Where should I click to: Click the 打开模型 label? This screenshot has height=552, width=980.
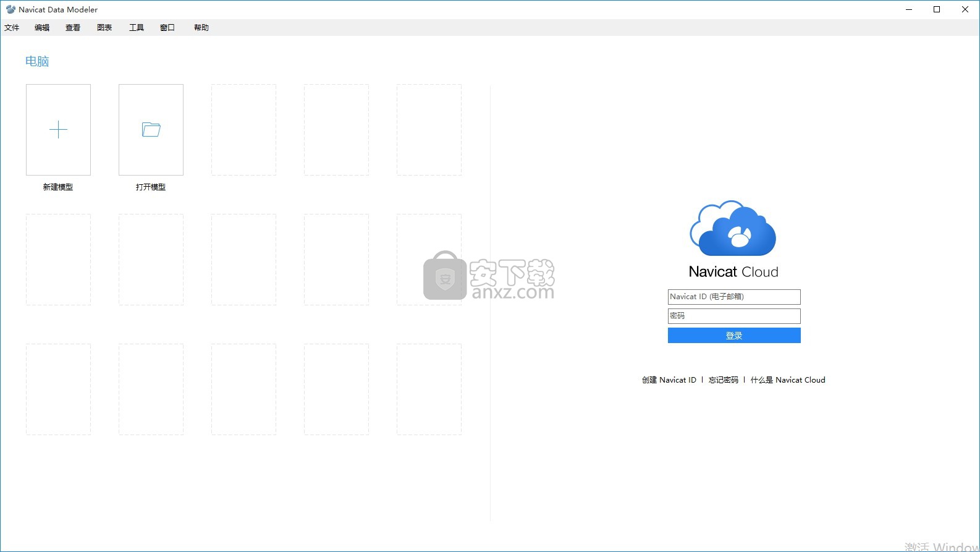151,187
